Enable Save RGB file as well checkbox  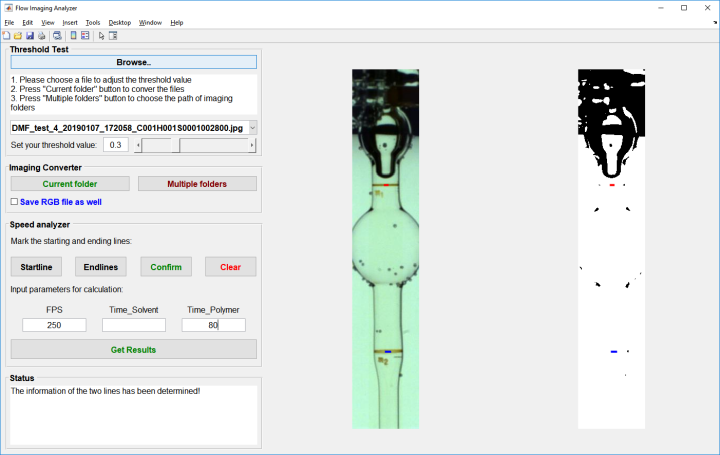click(13, 202)
